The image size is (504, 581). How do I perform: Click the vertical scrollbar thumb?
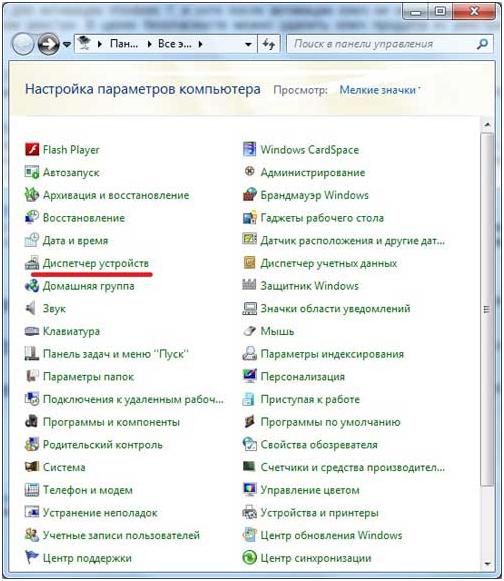(x=487, y=309)
